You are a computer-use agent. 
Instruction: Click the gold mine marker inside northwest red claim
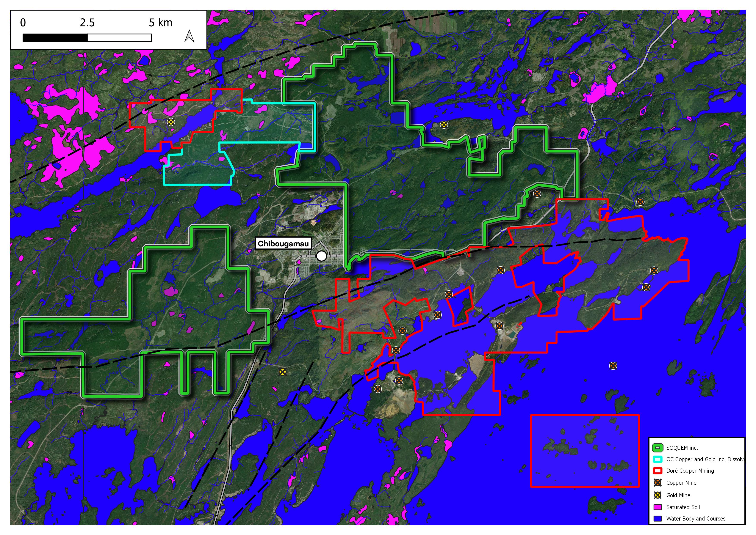(171, 122)
